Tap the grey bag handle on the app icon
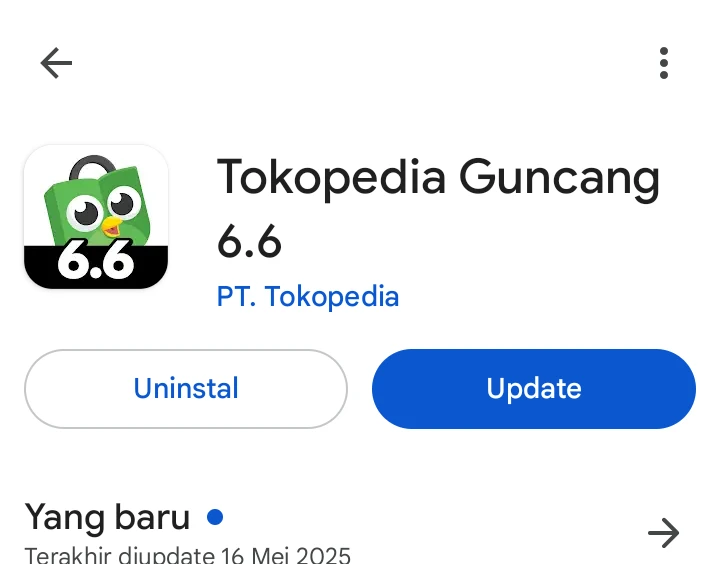The height and width of the screenshot is (564, 720). tap(92, 167)
